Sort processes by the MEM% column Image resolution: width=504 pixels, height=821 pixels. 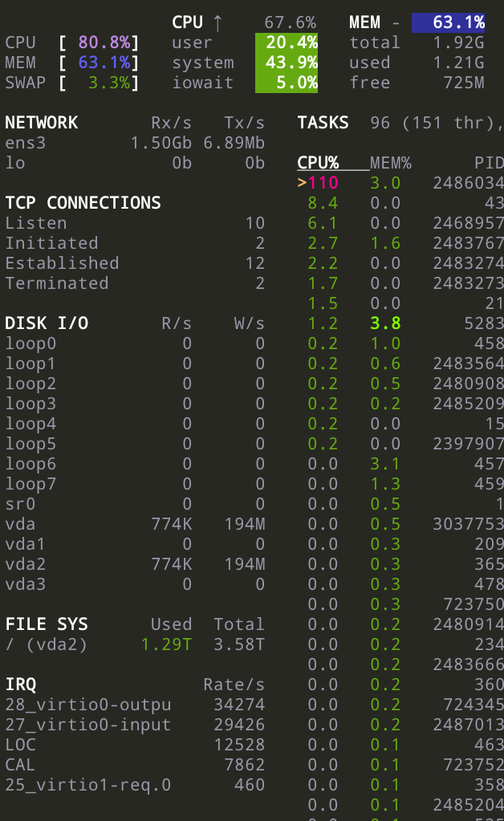(390, 163)
